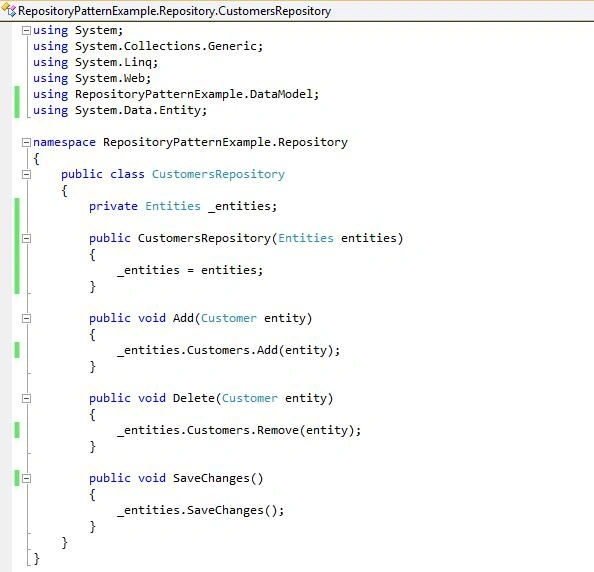Click 'Customer' type in the Delete method signature
This screenshot has height=572, width=594.
coord(250,399)
